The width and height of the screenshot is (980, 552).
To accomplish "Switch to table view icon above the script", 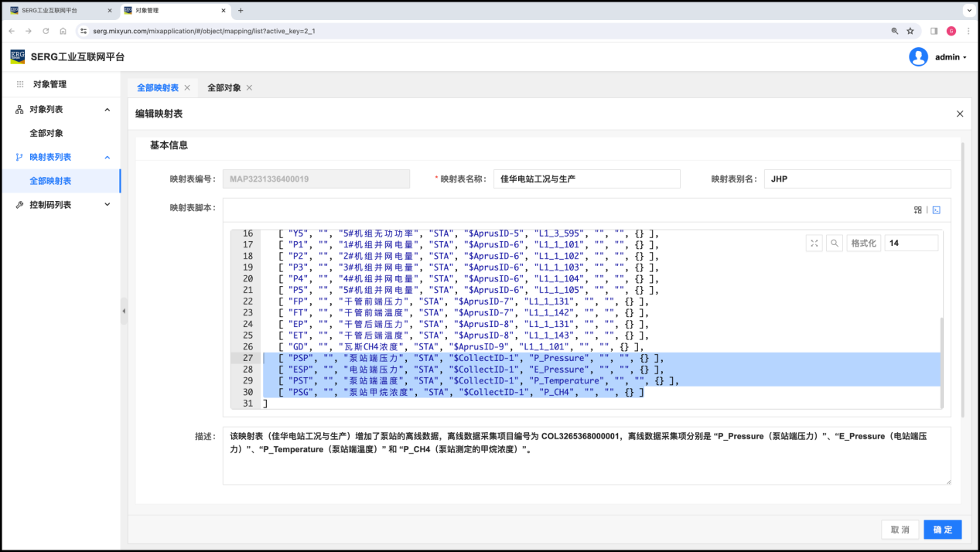I will coord(918,210).
